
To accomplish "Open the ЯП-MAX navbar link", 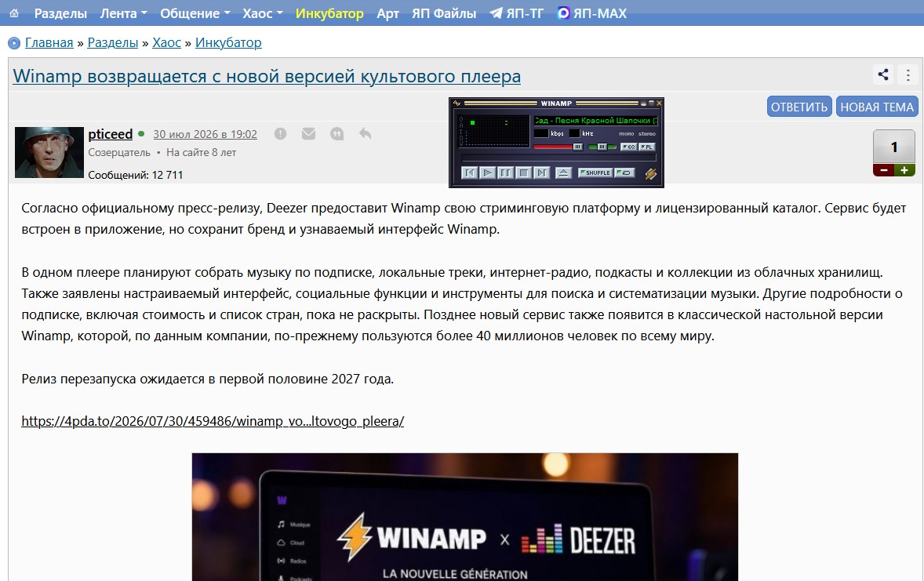I will (x=591, y=13).
